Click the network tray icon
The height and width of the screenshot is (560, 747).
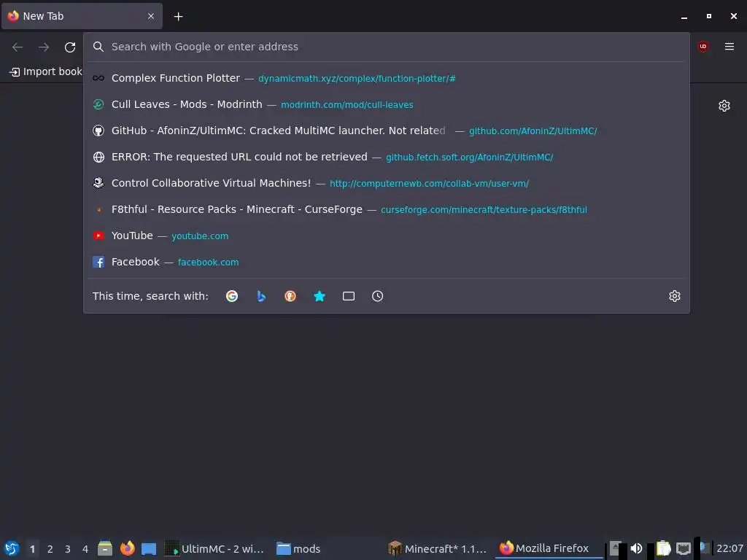684,548
